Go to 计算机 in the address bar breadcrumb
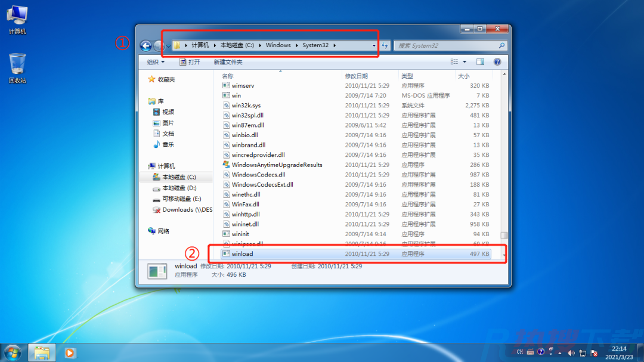Image resolution: width=644 pixels, height=362 pixels. click(200, 45)
